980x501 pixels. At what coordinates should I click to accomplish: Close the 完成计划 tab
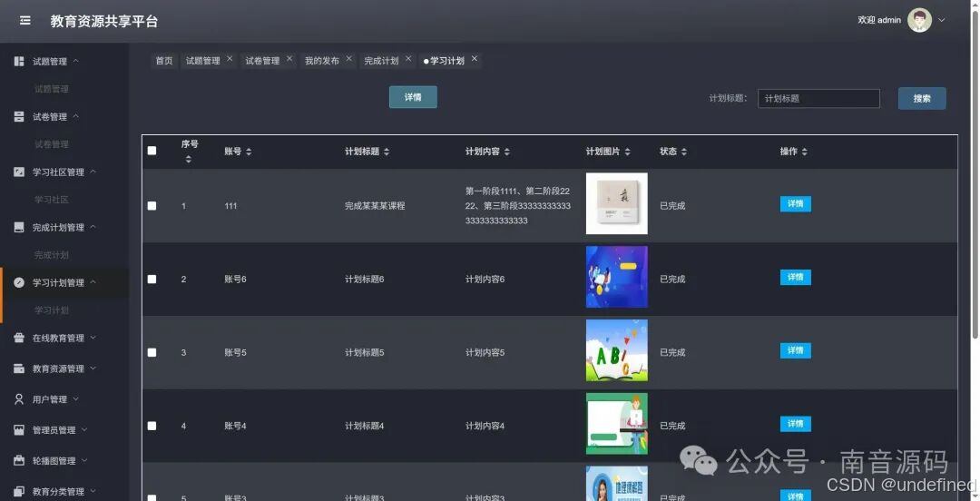tap(408, 58)
